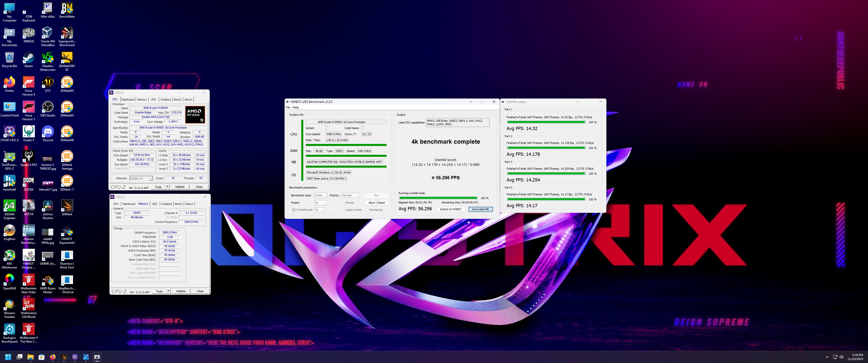Switch to Mainboard tab in upper CPU-Z
The image size is (868, 363).
pyautogui.click(x=128, y=100)
